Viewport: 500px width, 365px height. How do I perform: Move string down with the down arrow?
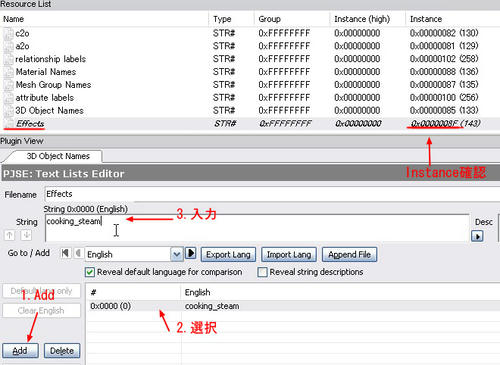[x=26, y=235]
